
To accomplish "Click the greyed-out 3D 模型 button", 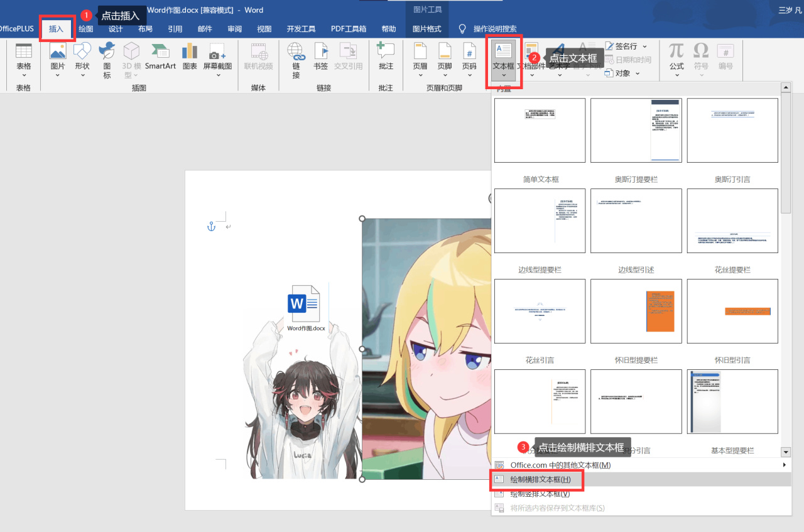I will [x=131, y=60].
